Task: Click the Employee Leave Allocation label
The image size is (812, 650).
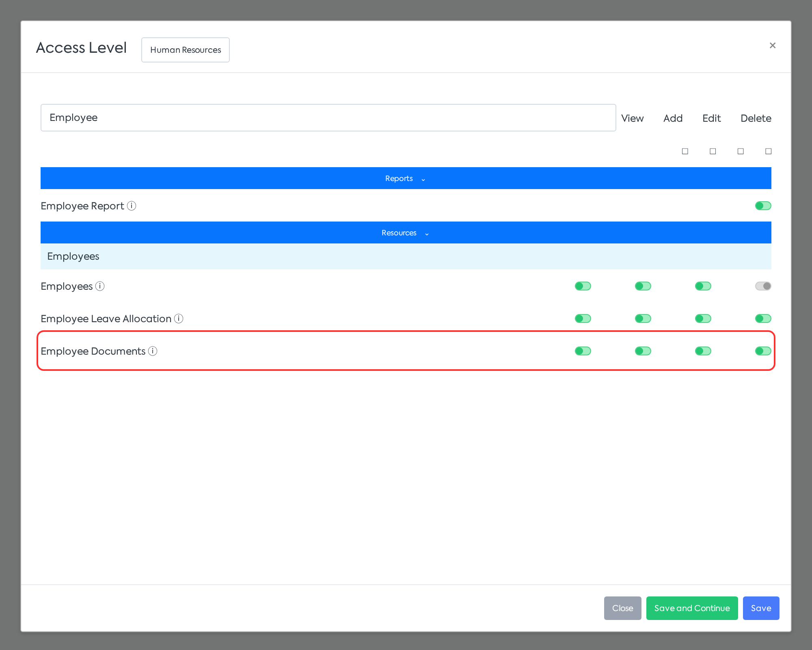Action: click(x=106, y=319)
